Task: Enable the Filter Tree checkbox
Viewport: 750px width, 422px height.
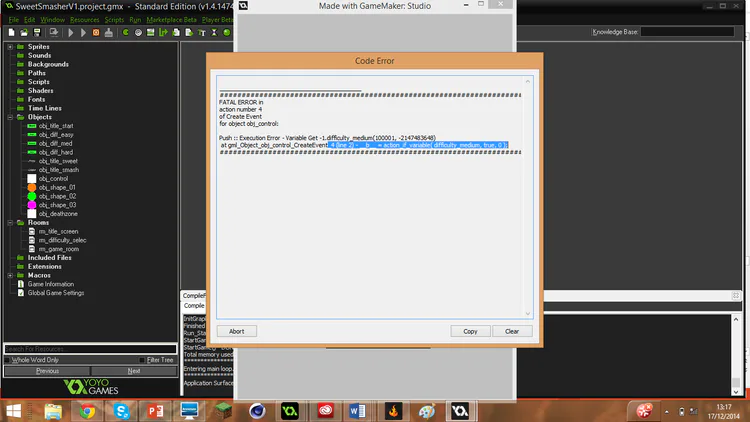Action: pyautogui.click(x=142, y=360)
